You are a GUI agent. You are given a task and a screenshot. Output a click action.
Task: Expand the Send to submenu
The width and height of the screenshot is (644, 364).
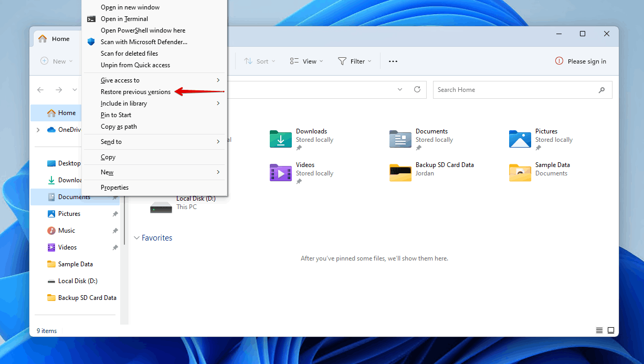click(x=154, y=142)
